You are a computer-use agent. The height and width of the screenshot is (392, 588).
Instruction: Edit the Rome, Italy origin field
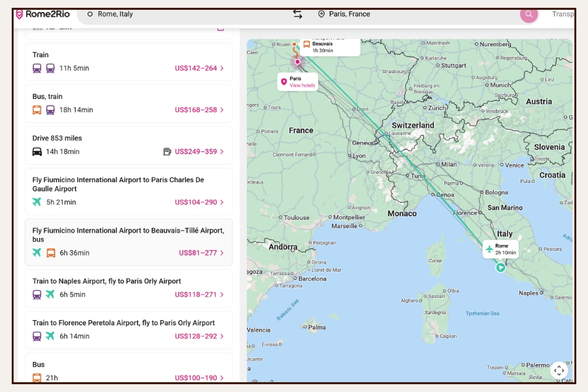184,14
